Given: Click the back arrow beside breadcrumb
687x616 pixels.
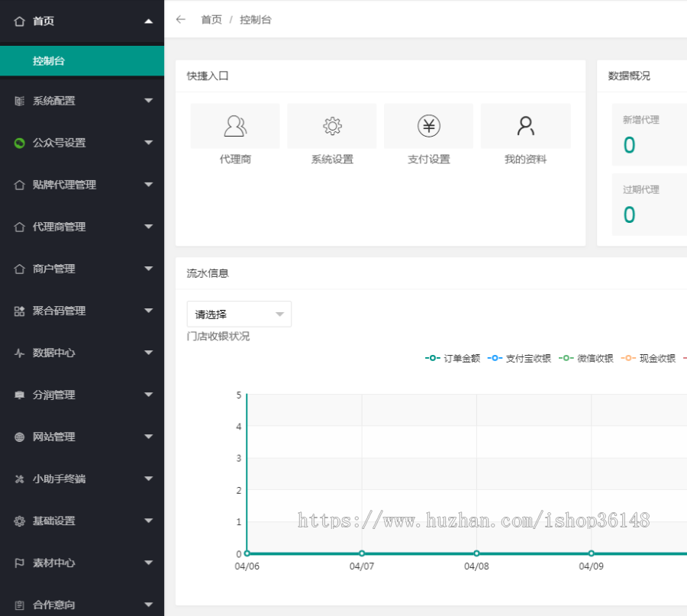Looking at the screenshot, I should click(179, 19).
